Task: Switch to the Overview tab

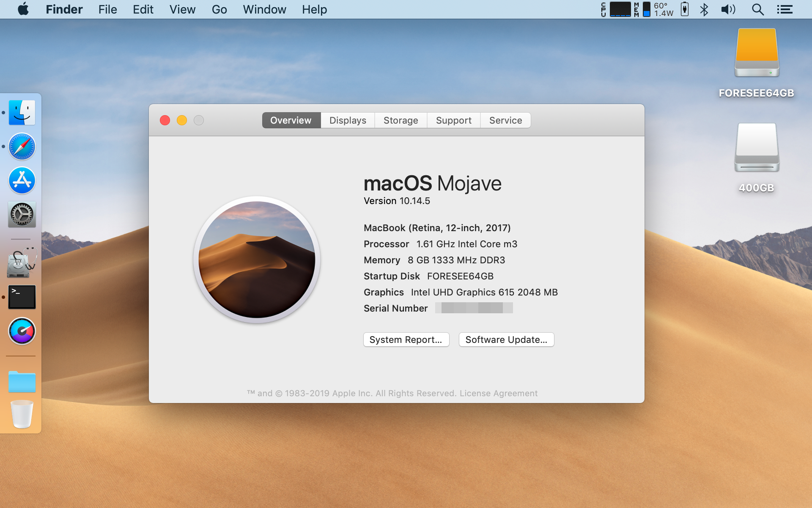Action: pyautogui.click(x=291, y=120)
